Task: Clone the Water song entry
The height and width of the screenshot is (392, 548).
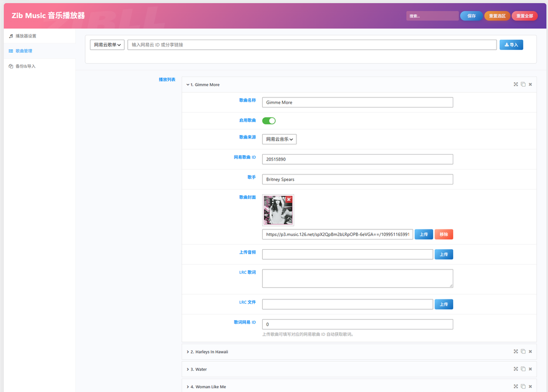Action: [523, 369]
